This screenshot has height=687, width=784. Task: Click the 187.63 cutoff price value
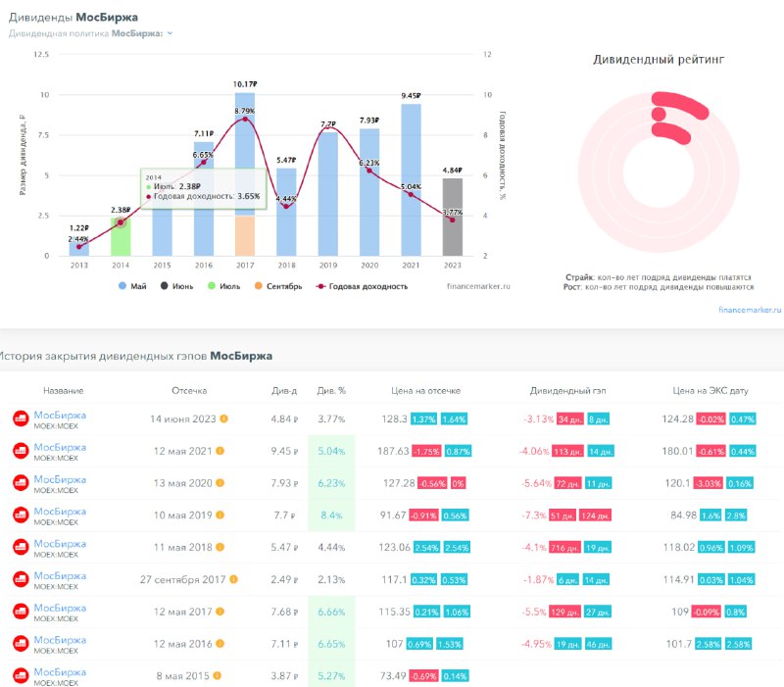393,451
